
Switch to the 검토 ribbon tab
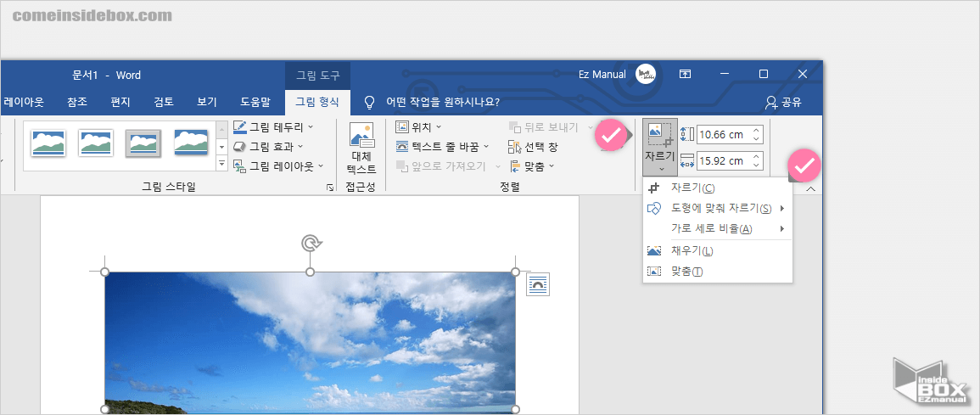point(164,102)
